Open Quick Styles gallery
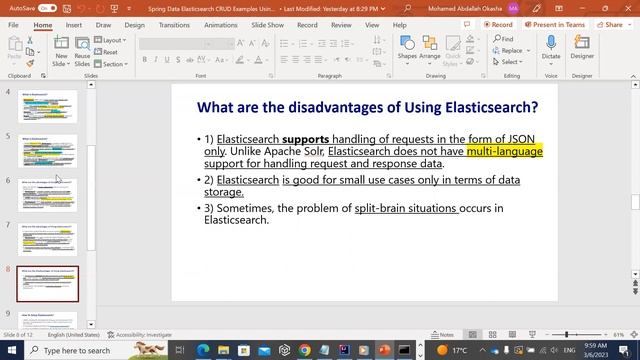 (452, 51)
